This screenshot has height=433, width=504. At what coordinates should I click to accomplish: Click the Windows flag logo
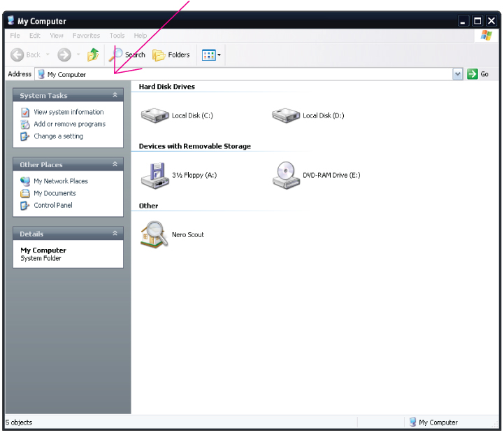click(487, 36)
